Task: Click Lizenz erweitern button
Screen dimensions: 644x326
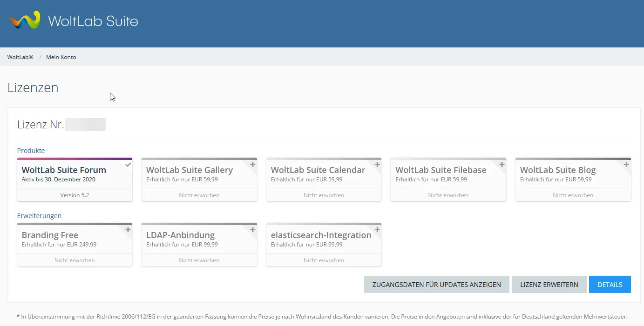Action: 549,285
